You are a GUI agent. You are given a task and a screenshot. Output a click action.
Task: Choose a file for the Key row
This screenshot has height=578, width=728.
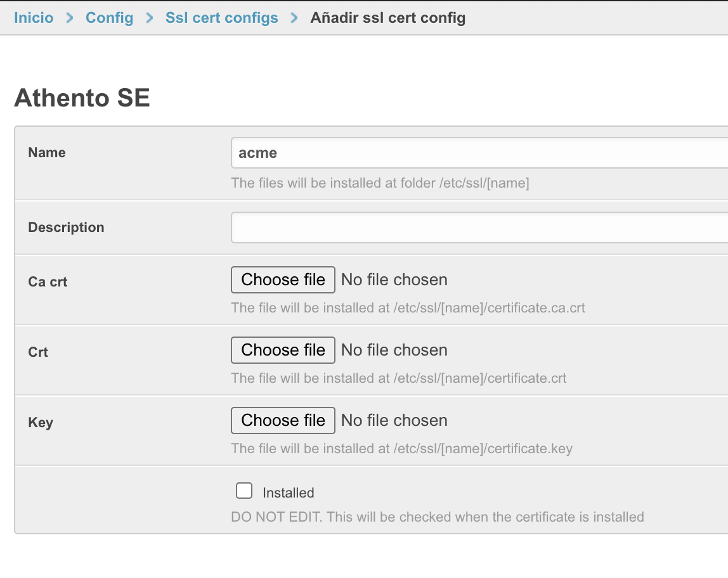pos(283,421)
